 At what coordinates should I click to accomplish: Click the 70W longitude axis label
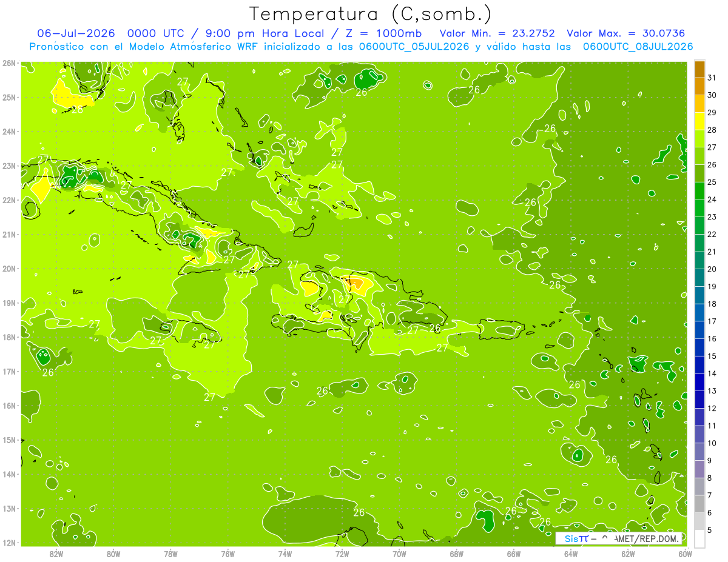tap(399, 554)
